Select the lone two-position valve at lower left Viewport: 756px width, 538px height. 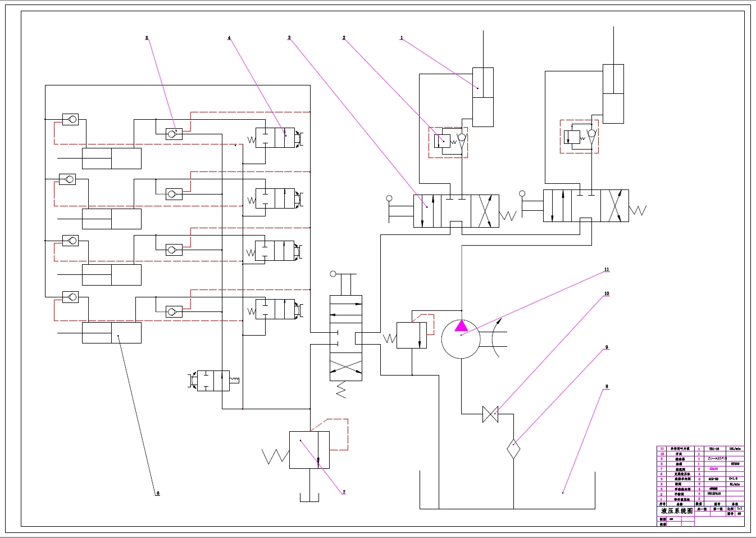click(x=213, y=381)
